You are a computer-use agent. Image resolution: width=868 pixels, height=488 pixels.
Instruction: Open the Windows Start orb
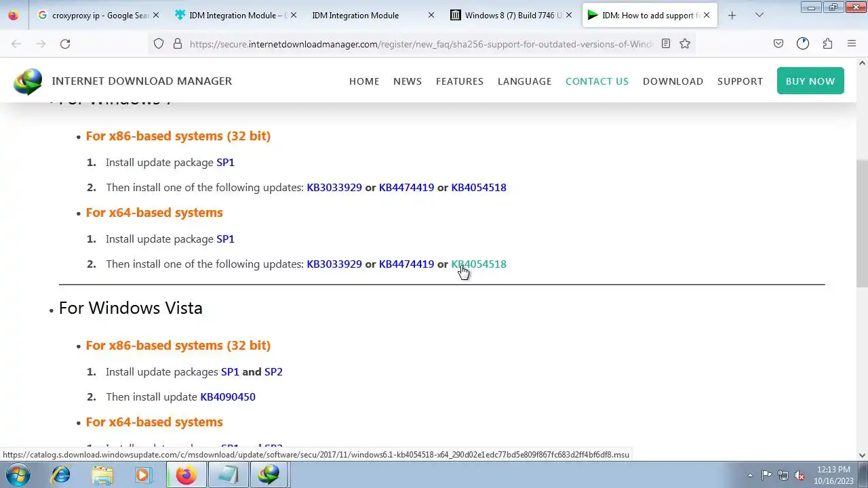click(18, 475)
